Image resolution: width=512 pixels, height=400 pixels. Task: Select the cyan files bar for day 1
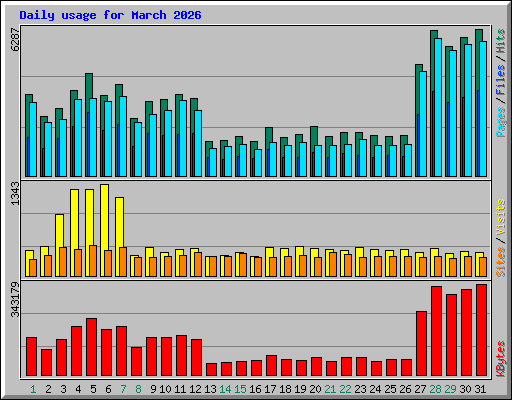pos(33,140)
